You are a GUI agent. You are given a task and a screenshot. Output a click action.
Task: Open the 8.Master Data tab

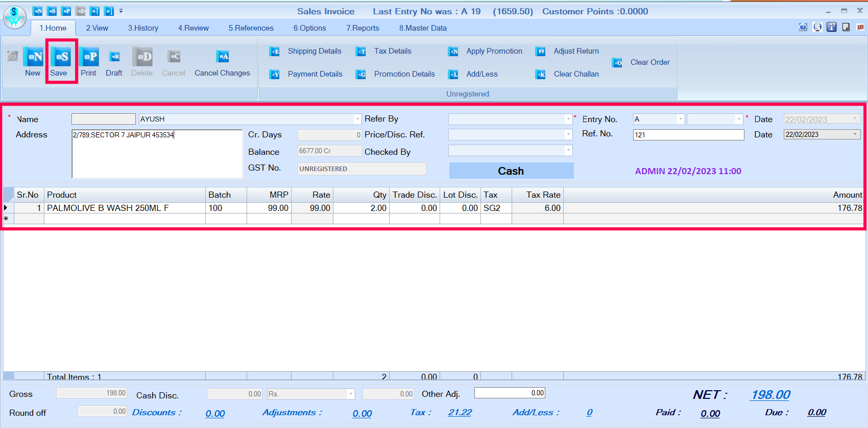point(423,28)
